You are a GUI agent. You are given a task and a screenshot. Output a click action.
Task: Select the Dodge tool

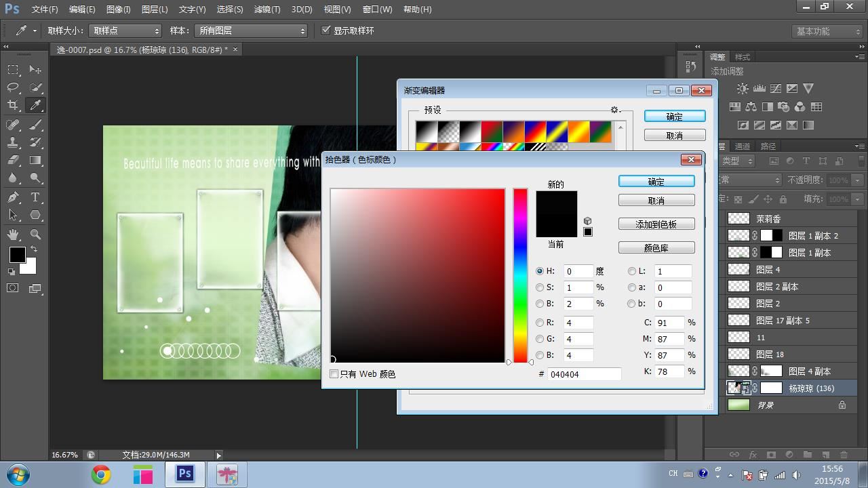35,178
